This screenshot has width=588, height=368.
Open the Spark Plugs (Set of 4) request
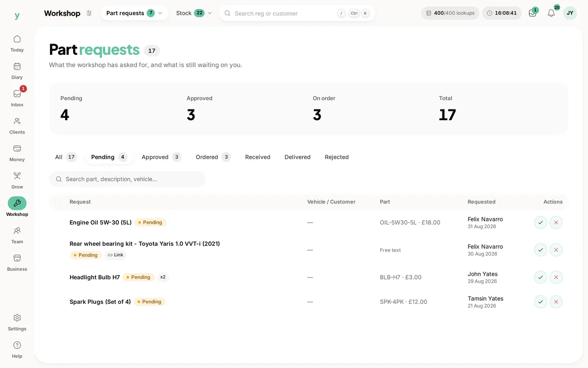coord(100,302)
